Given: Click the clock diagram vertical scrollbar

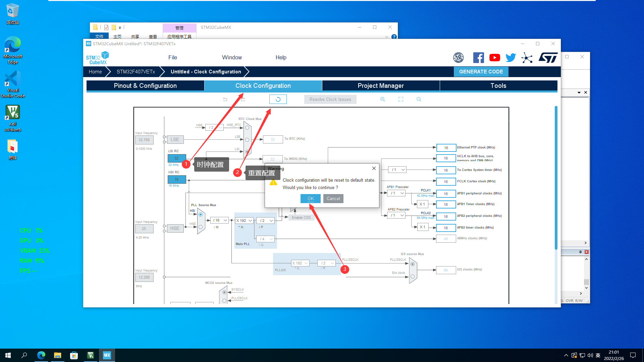Looking at the screenshot, I should 556,178.
